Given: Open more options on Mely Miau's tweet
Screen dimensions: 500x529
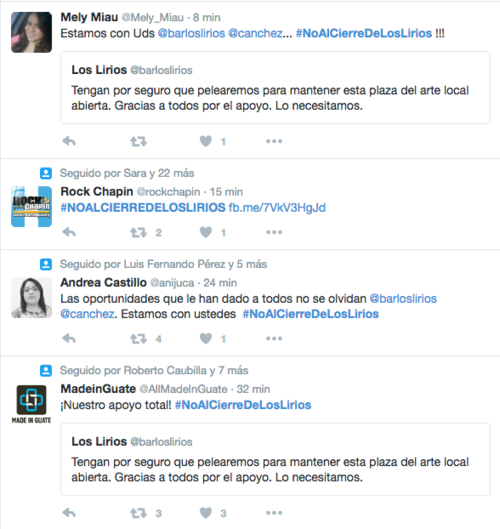Looking at the screenshot, I should (274, 141).
